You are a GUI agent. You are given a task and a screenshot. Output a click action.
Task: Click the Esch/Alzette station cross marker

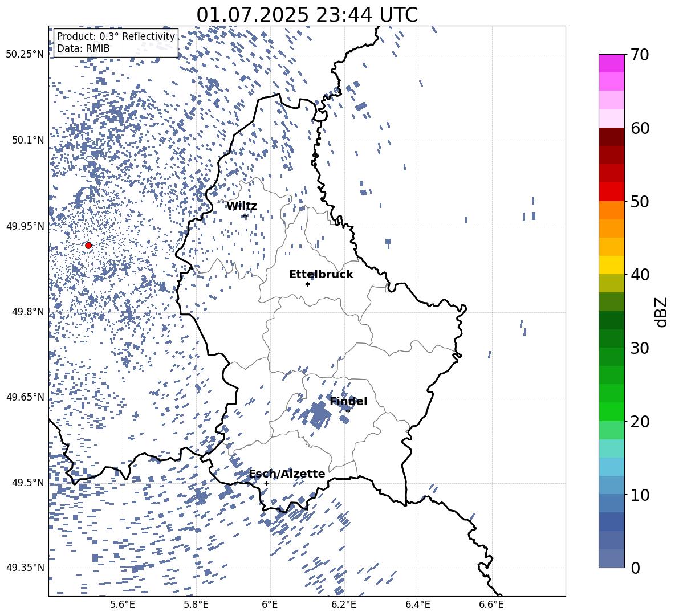[x=266, y=483]
